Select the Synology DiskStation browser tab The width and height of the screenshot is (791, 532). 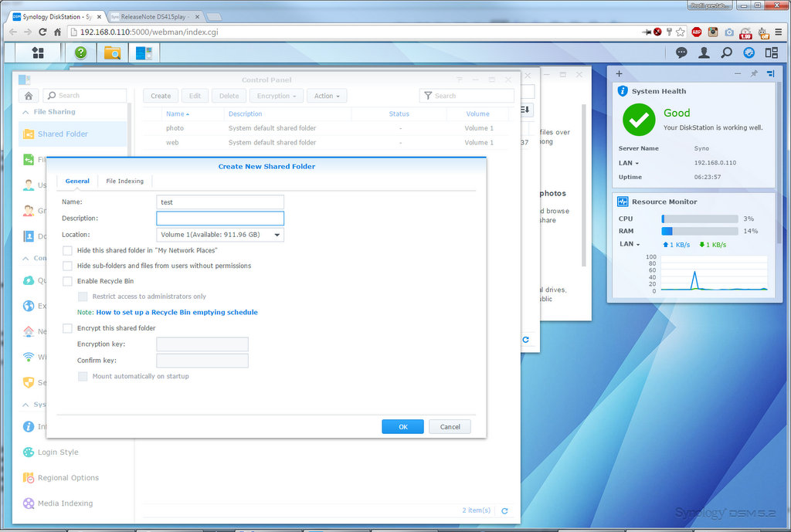pos(56,17)
